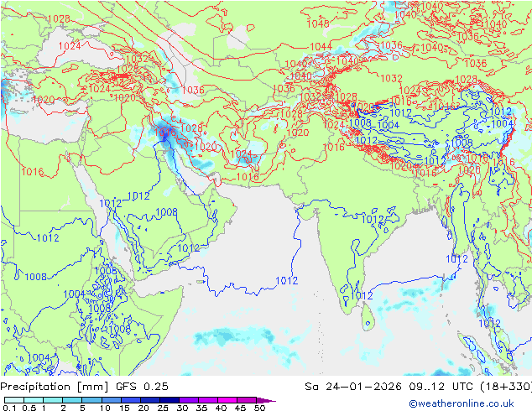
Task: Select the legend swatch between 20 and 25
Action: tap(149, 400)
